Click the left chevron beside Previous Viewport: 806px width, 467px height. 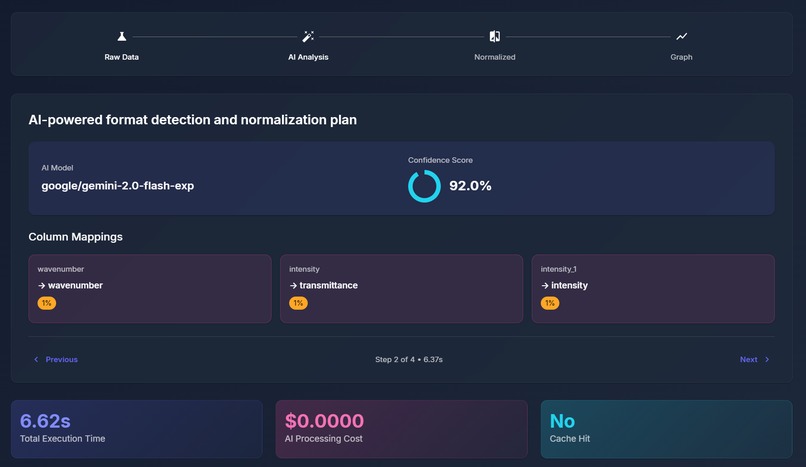point(36,360)
